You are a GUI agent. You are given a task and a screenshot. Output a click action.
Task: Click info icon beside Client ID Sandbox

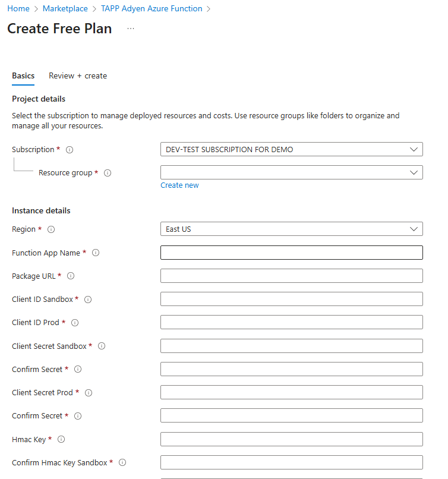[x=88, y=300]
